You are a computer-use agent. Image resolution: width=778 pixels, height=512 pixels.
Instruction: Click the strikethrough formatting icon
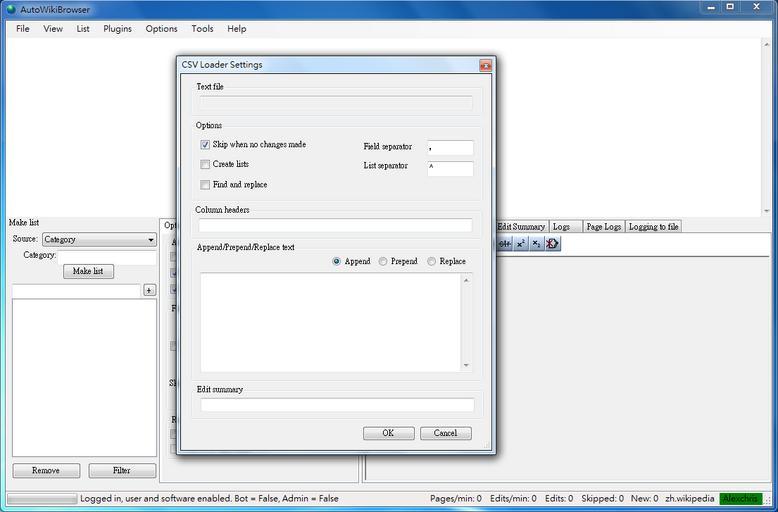[505, 244]
